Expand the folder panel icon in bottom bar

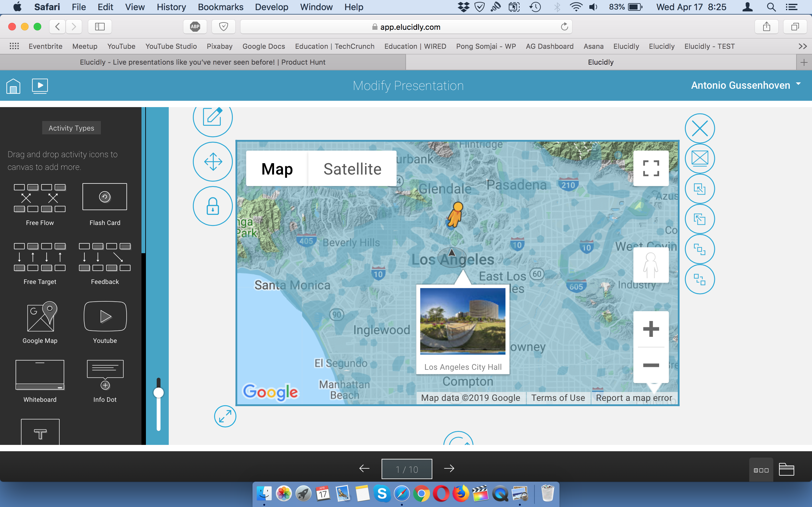pos(786,469)
